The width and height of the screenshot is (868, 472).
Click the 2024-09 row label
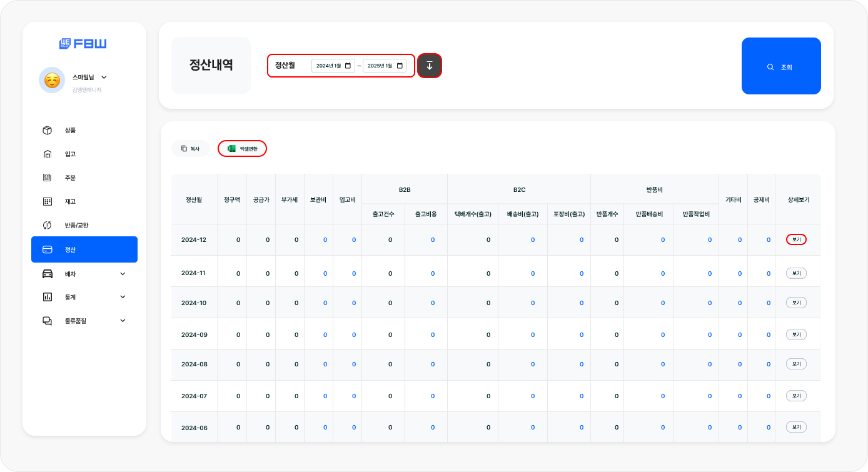[194, 335]
